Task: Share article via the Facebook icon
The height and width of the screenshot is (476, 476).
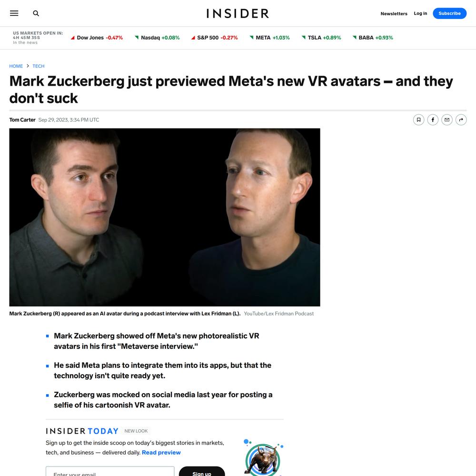Action: pyautogui.click(x=433, y=119)
